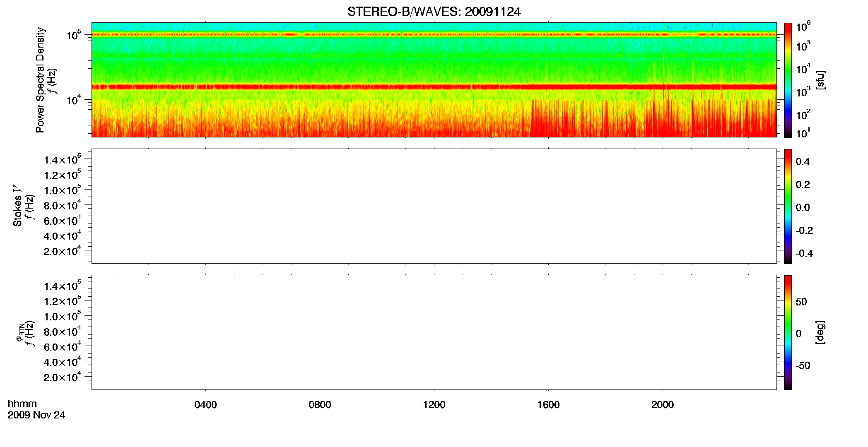Screen dimensions: 868x447
Task: Click the Power Spectral Density axis label
Action: click(x=40, y=80)
